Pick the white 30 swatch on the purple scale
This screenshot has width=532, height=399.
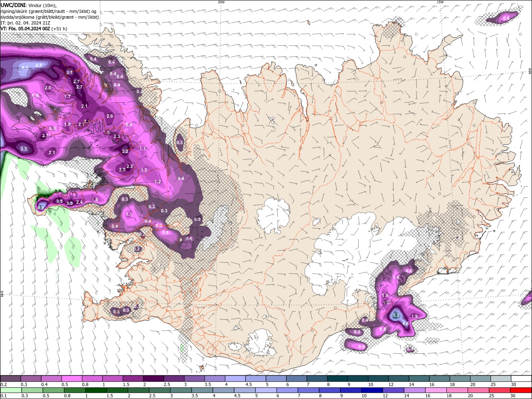tap(521, 379)
